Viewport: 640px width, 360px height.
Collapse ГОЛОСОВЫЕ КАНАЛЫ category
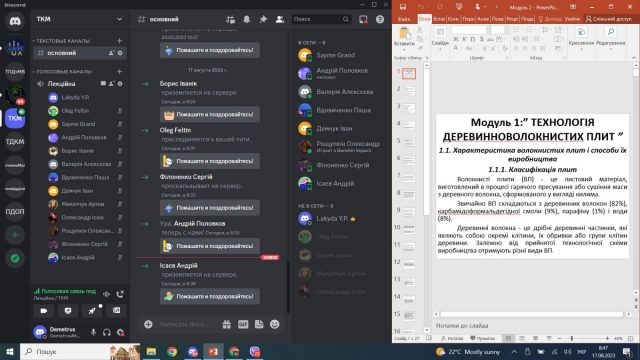point(62,71)
